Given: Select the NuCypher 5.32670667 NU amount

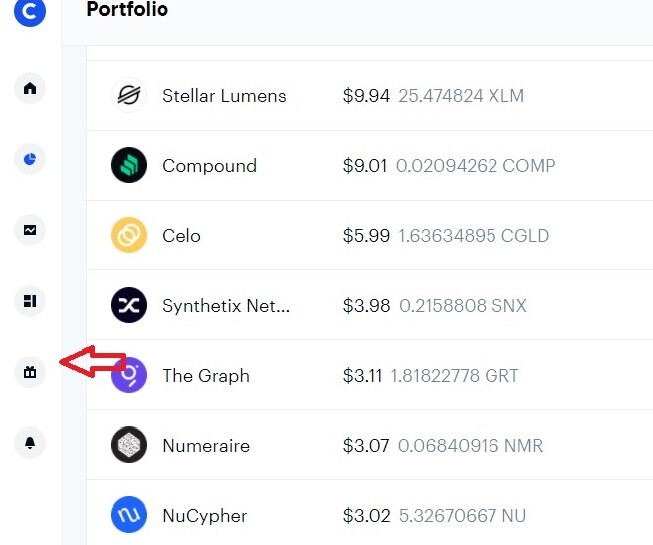Looking at the screenshot, I should coord(461,516).
